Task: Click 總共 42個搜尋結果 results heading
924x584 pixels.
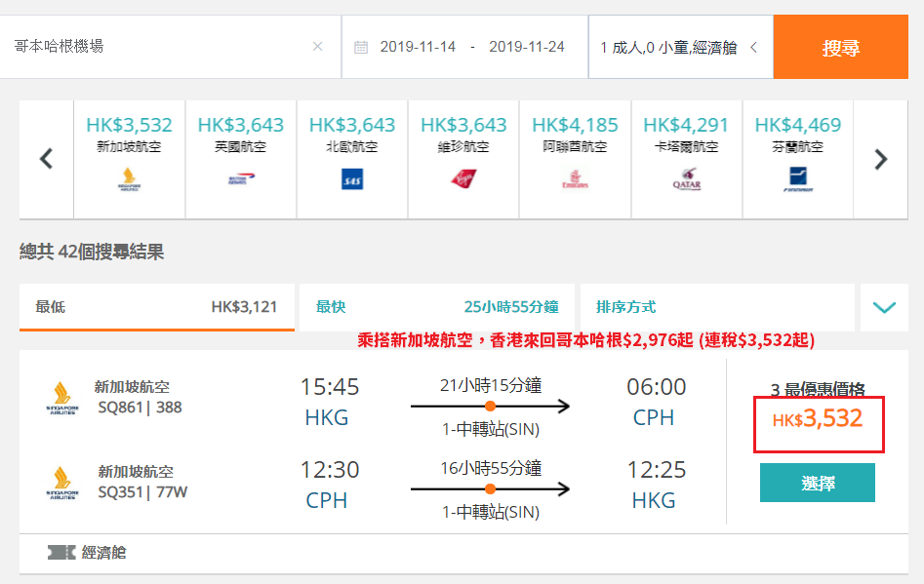Action: [x=92, y=252]
